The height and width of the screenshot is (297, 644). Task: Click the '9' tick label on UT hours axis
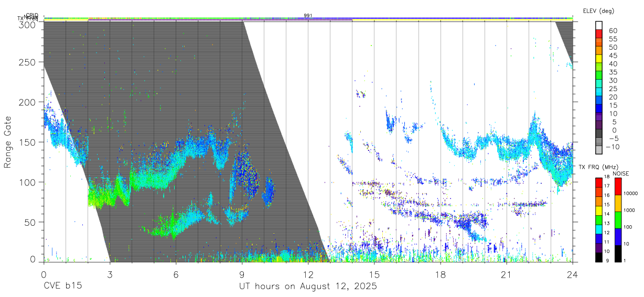click(242, 274)
